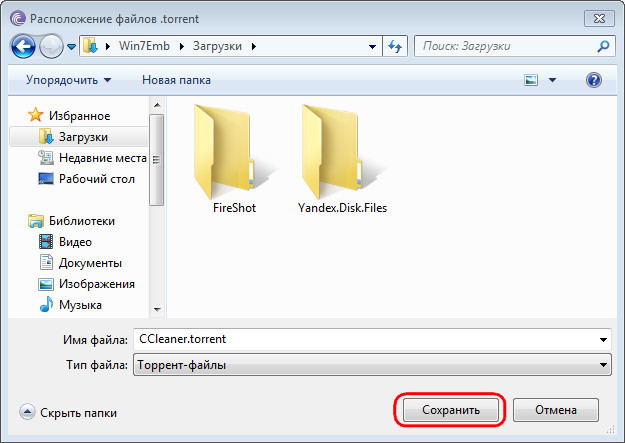Click the Библиотеки folder icon

pyautogui.click(x=36, y=221)
